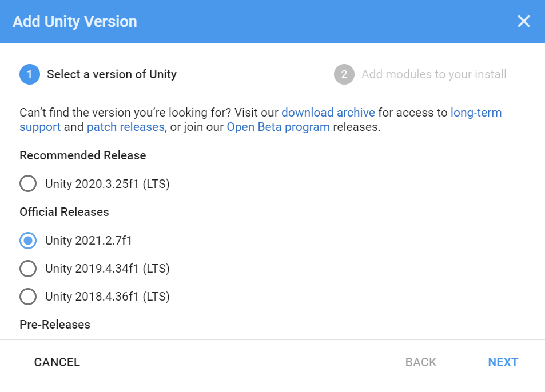Click NEXT to continue to modules
This screenshot has height=392, width=545.
coord(503,362)
